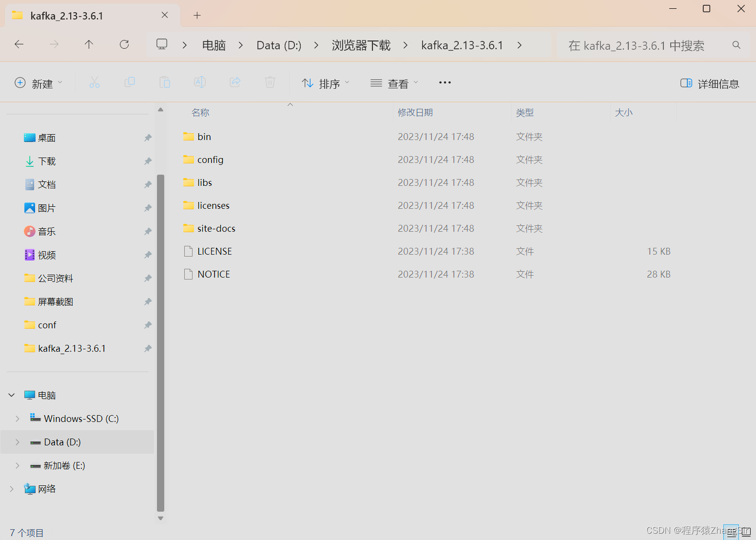
Task: Select the NOTICE file
Action: click(x=213, y=274)
